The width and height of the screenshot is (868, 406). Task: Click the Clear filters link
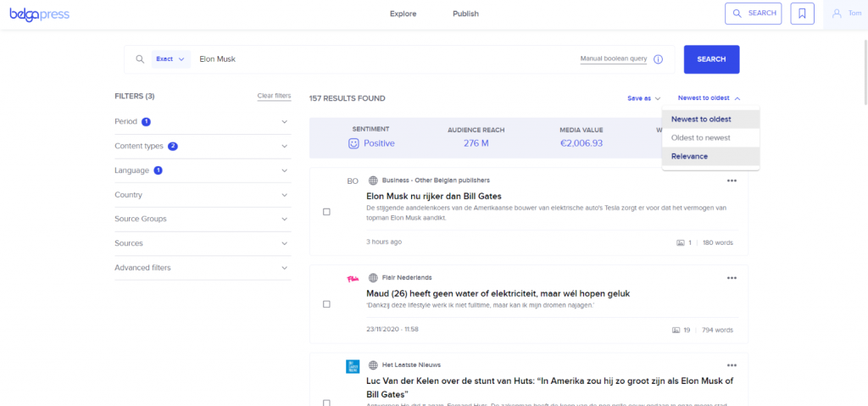click(x=274, y=96)
